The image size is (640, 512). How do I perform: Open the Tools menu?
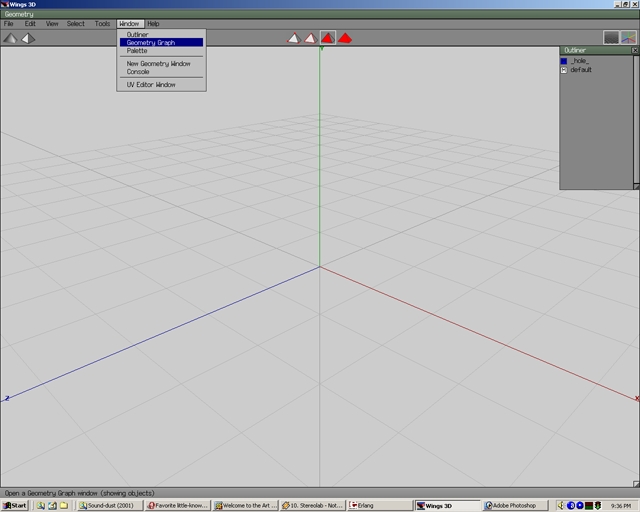[102, 24]
